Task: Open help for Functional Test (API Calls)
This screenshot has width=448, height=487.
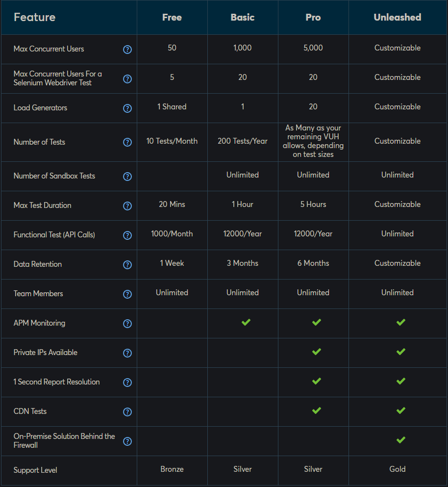Action: click(127, 235)
